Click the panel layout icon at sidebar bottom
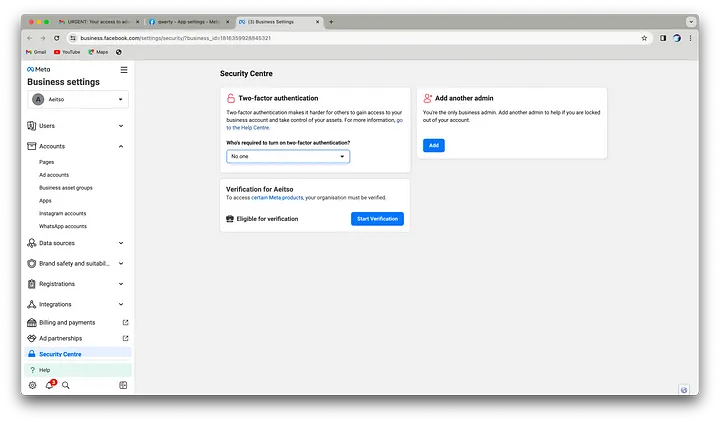The image size is (720, 423). tap(123, 385)
